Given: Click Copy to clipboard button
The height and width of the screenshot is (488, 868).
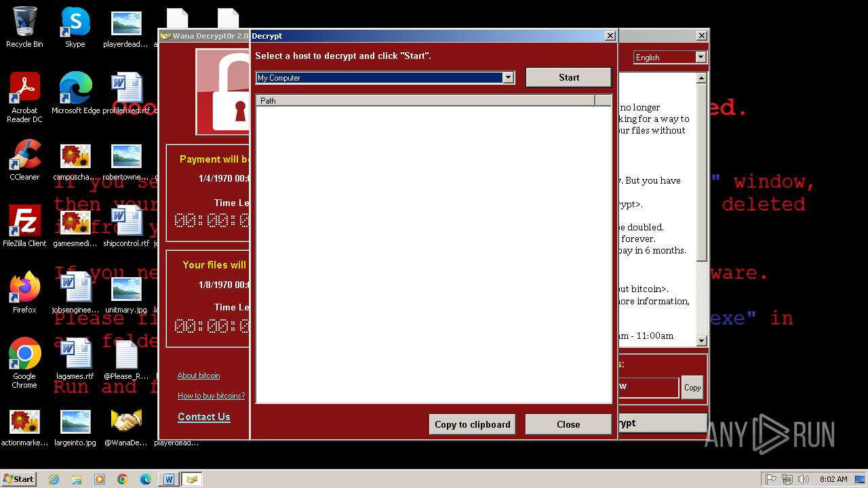Looking at the screenshot, I should tap(472, 424).
